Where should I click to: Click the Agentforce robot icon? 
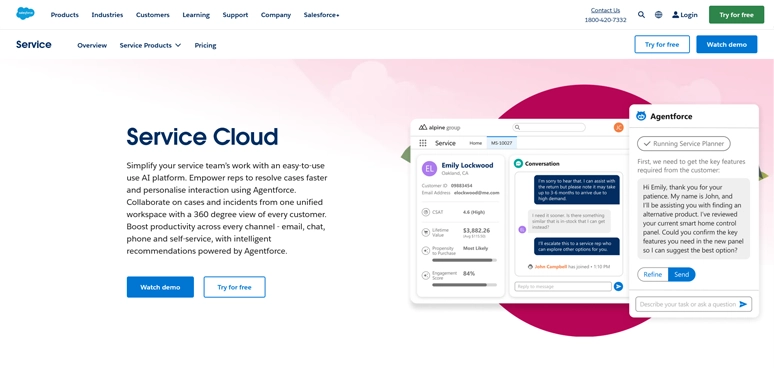click(641, 116)
